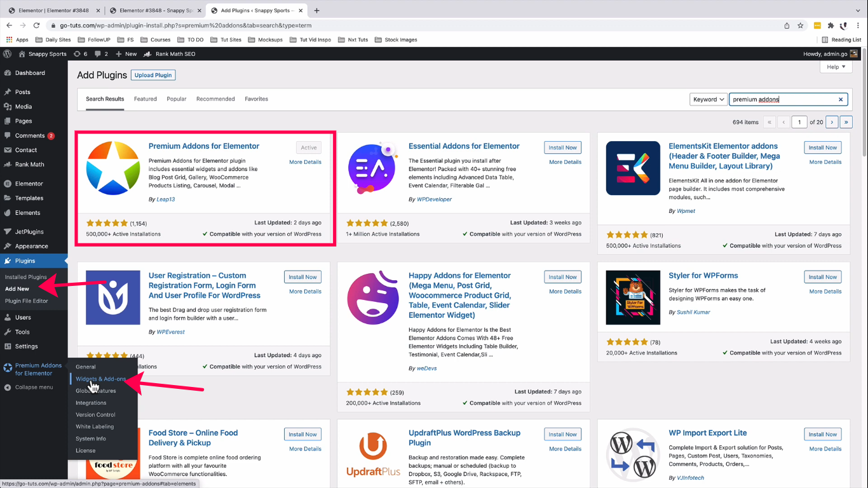Select Installed Plugins submenu item
Image resolution: width=868 pixels, height=488 pixels.
point(26,277)
